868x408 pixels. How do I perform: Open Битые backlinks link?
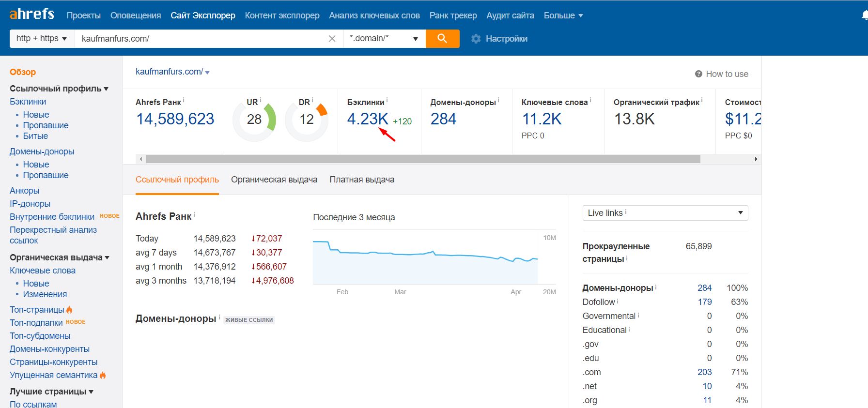35,136
